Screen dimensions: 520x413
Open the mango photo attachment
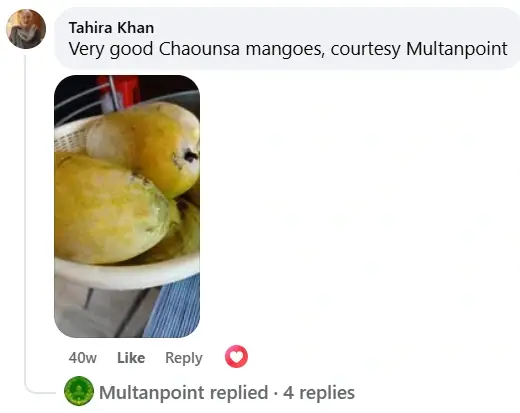click(x=127, y=206)
